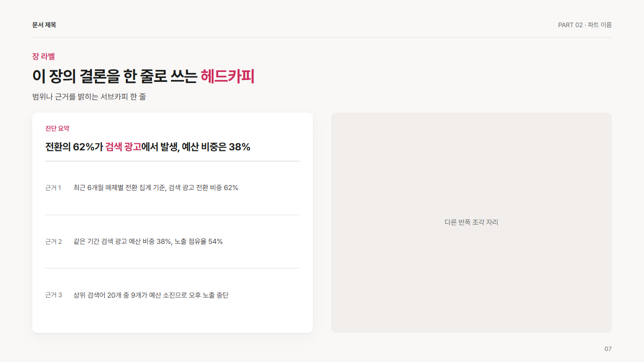Click the '근거 2' row label
This screenshot has height=362, width=644.
click(x=54, y=241)
